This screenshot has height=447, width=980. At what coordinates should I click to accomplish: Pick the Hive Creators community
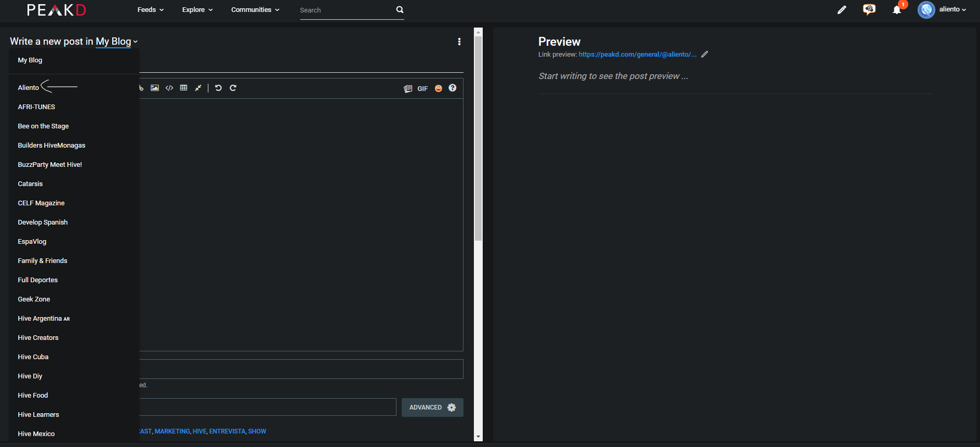(74, 337)
